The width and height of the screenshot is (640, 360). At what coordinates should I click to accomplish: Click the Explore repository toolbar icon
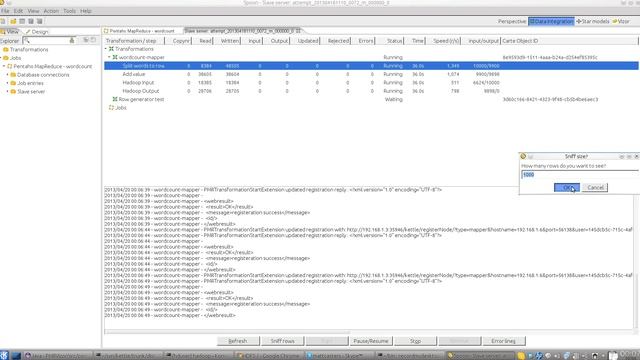click(22, 21)
